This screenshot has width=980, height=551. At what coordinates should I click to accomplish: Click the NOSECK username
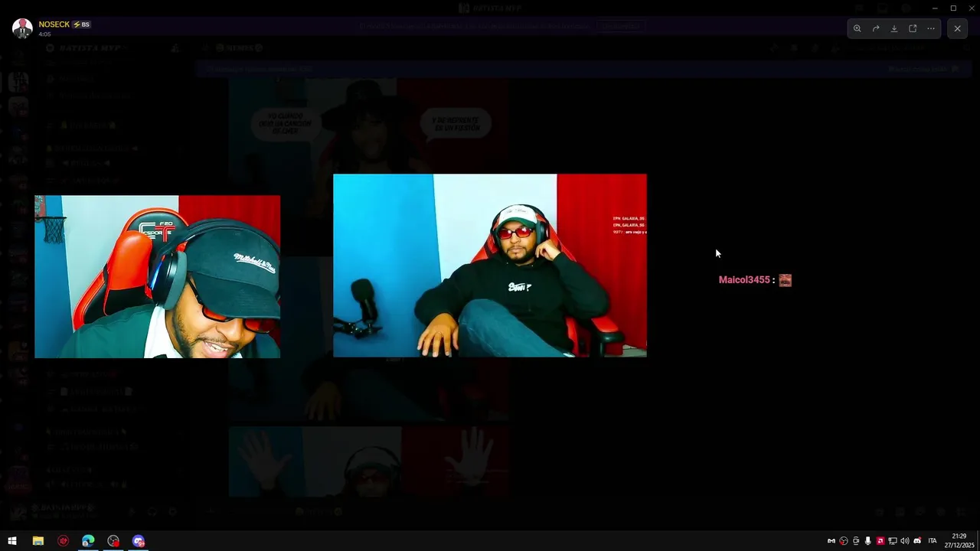pos(54,24)
